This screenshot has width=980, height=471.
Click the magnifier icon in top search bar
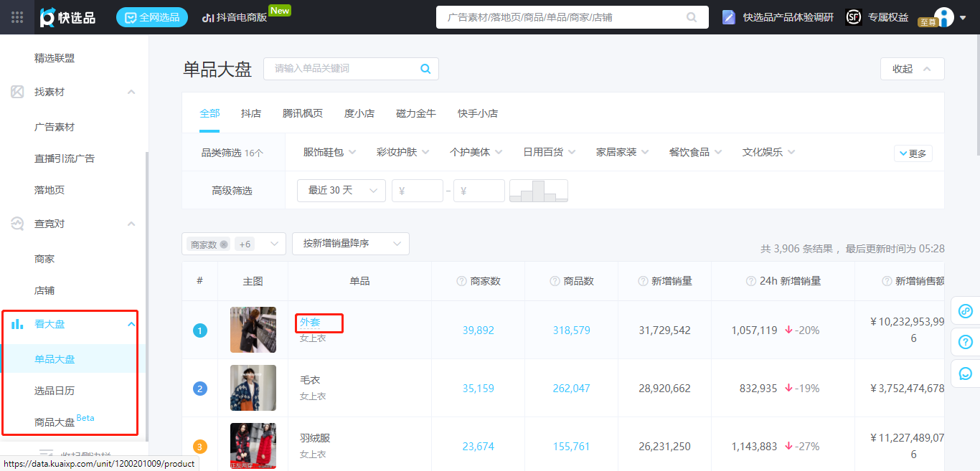click(692, 17)
